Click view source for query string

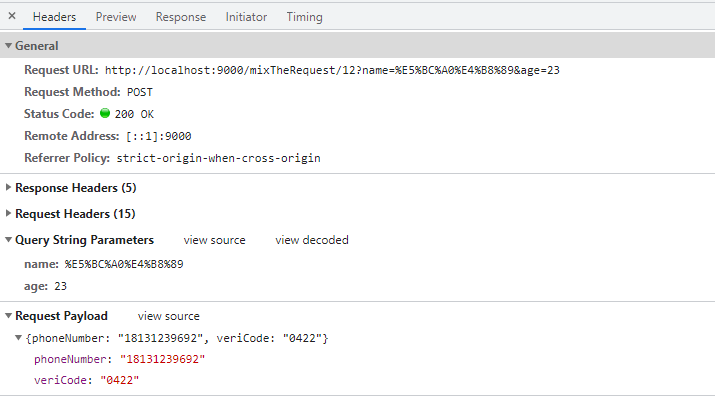pos(214,240)
